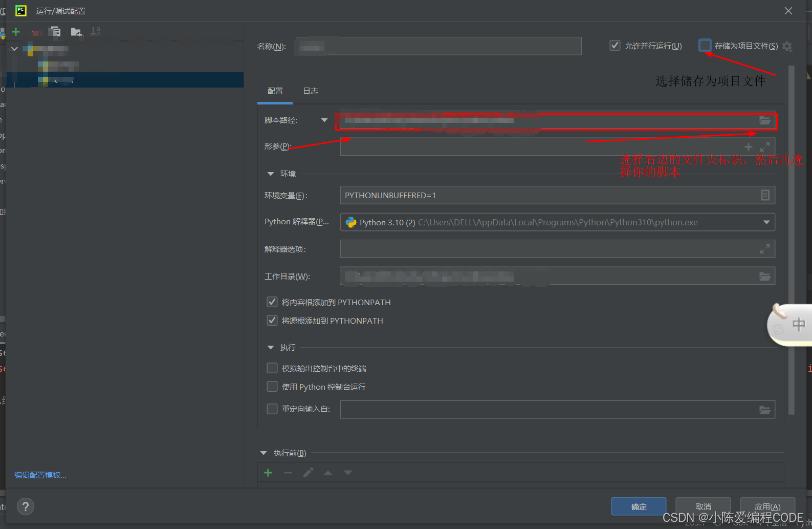Move before-launch task down
The width and height of the screenshot is (812, 529).
(348, 473)
